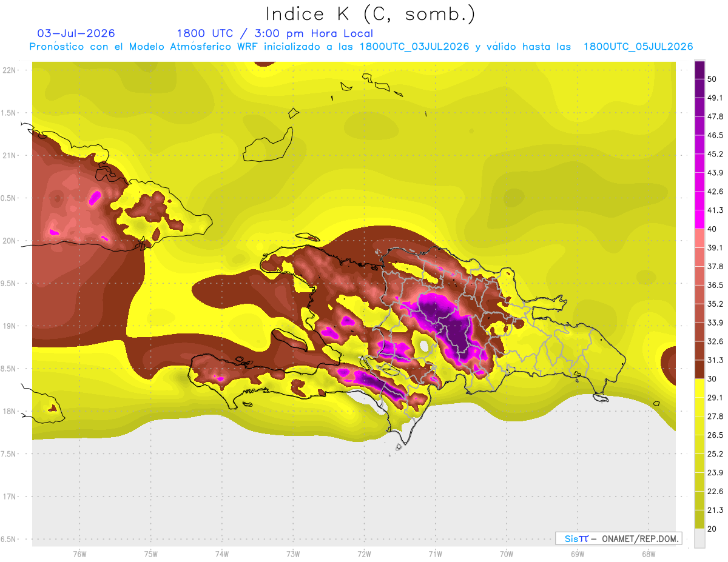The image size is (728, 562).
Task: Click '1800 UTC / 3:00 pm Hora Local' text
Action: (x=275, y=33)
